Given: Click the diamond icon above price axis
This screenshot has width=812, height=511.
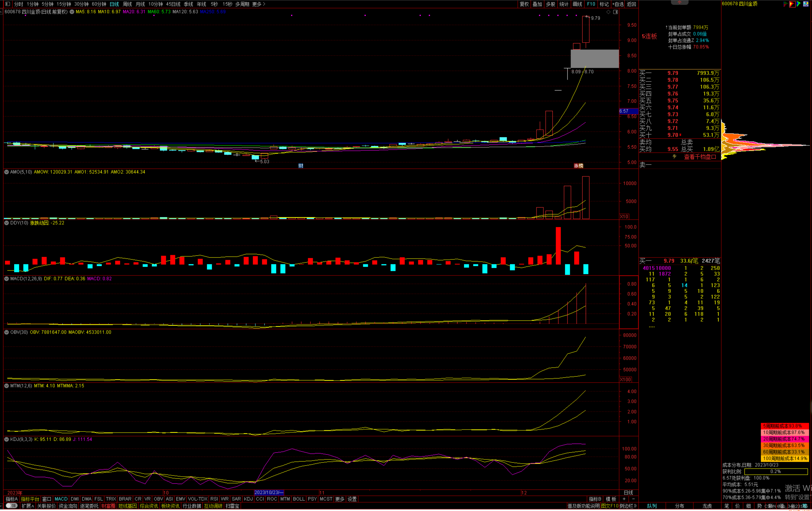Looking at the screenshot, I should (x=608, y=12).
